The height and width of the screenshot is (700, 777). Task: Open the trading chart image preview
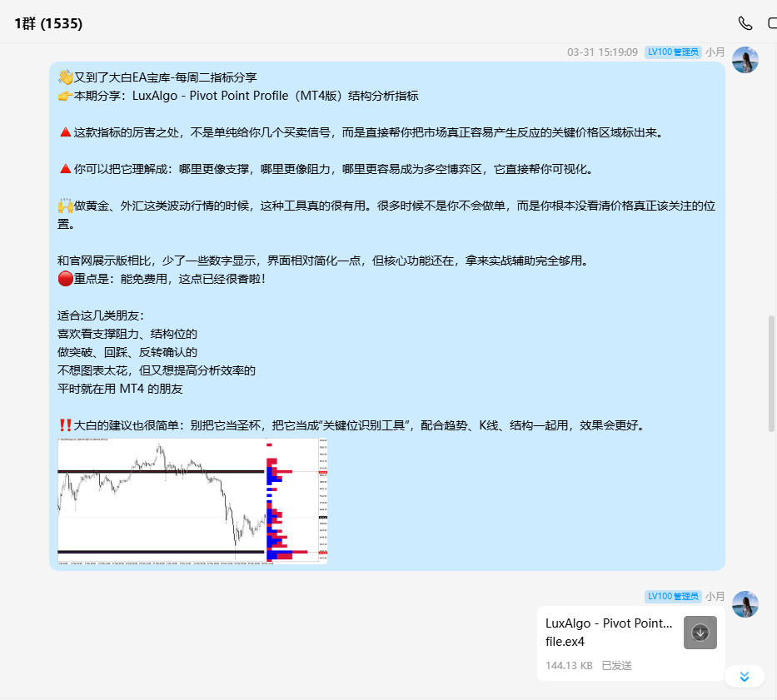coord(192,501)
